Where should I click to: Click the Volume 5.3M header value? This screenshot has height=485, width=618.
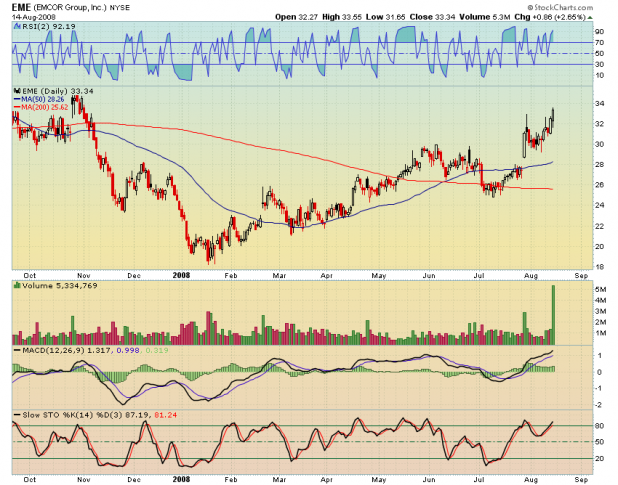click(x=485, y=17)
